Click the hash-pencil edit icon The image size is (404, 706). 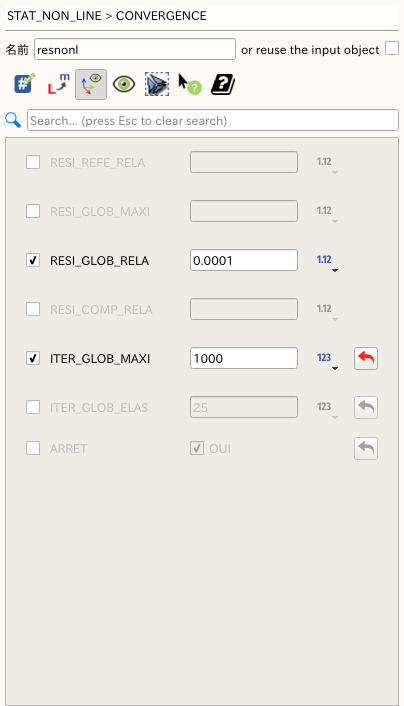point(25,84)
